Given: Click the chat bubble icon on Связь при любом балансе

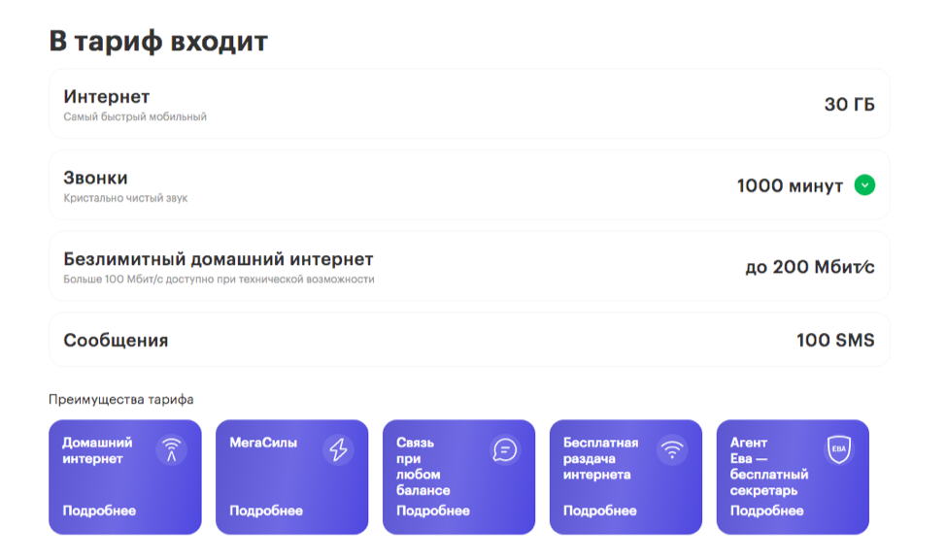Looking at the screenshot, I should coord(504,449).
